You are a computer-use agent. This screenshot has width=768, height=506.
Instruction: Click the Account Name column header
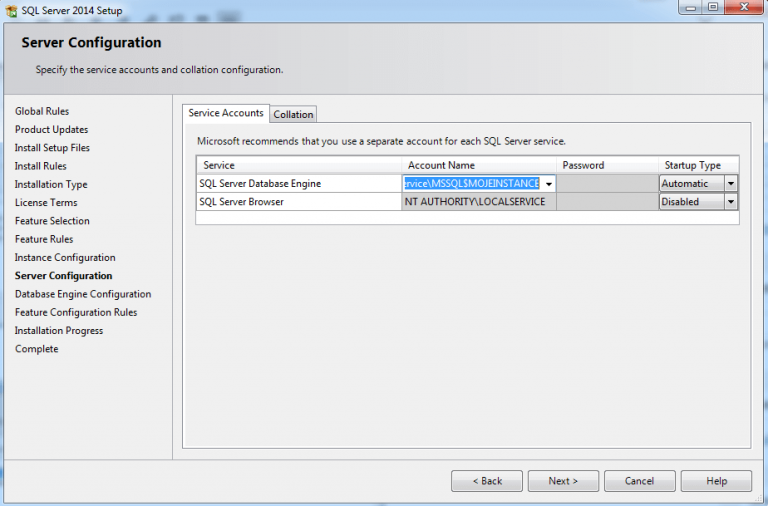479,165
